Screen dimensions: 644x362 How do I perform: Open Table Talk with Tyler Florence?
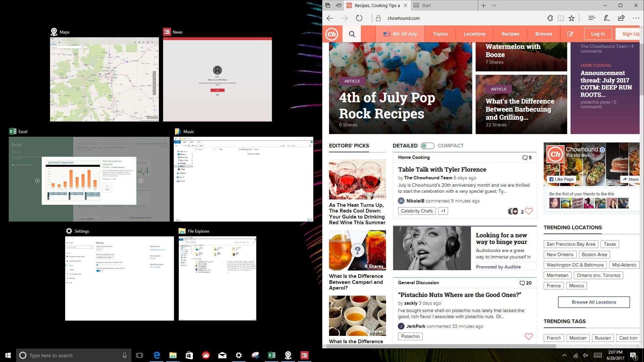pyautogui.click(x=442, y=170)
